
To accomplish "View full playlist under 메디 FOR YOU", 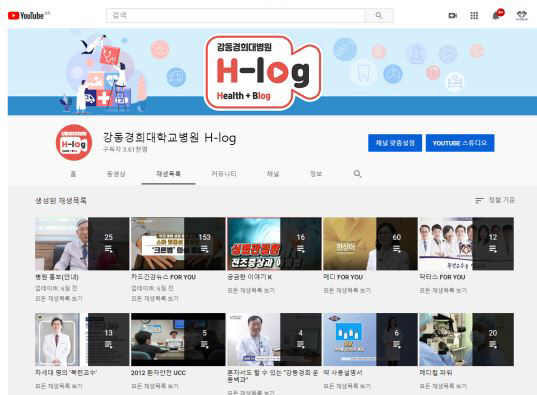I will (x=347, y=291).
